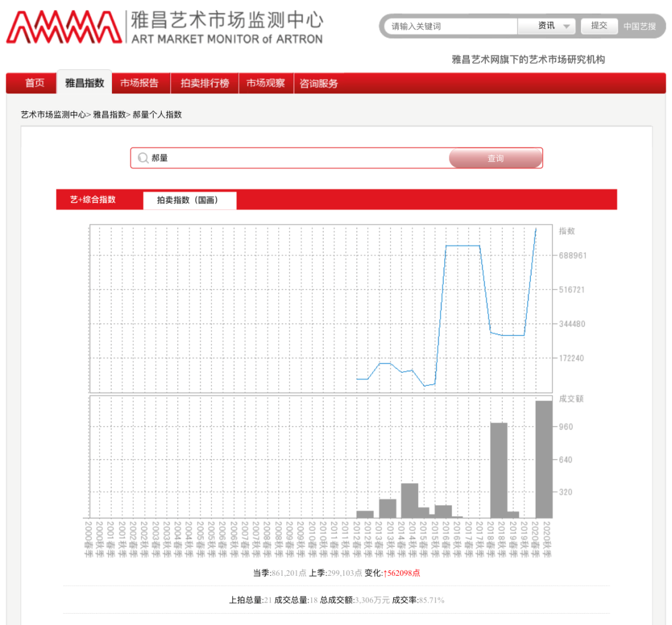Screen dimensions: 672x625
Task: Open 市场观察 menu item
Action: click(x=266, y=83)
